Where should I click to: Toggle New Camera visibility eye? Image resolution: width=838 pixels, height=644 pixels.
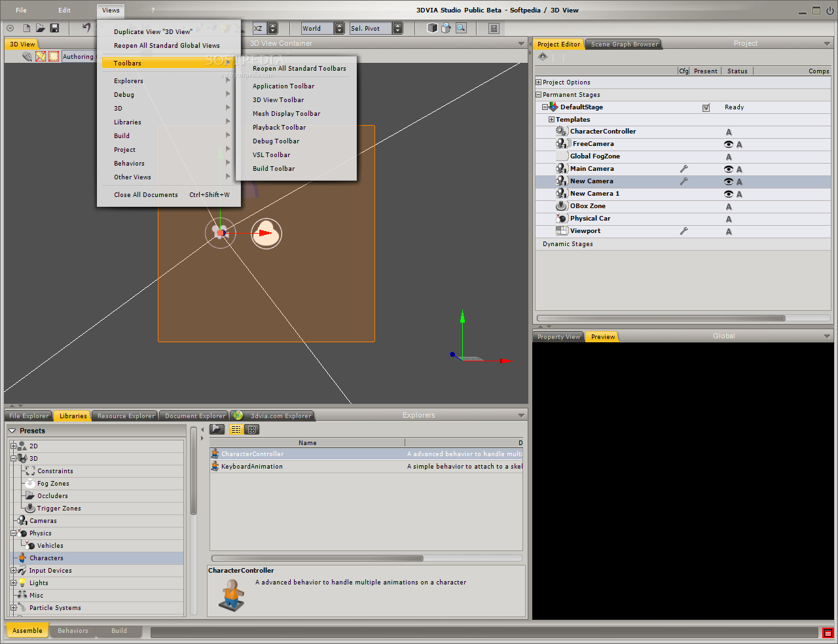click(728, 182)
